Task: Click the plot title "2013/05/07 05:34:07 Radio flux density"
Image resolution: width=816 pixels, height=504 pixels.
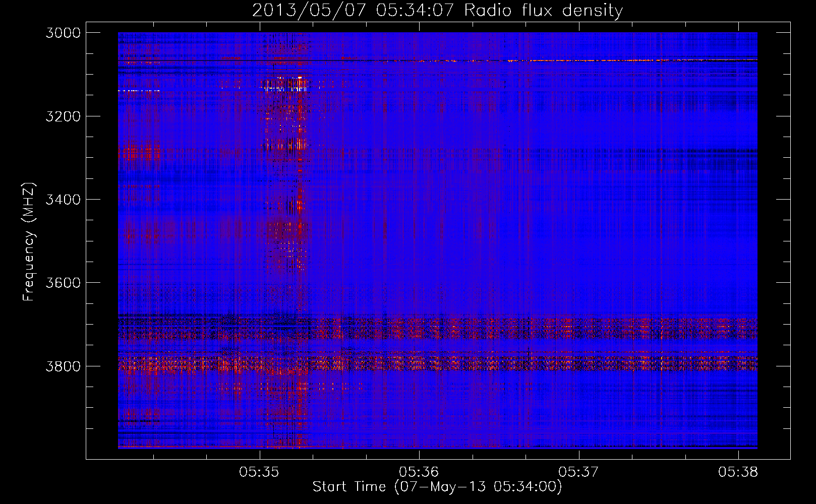Action: pos(437,10)
